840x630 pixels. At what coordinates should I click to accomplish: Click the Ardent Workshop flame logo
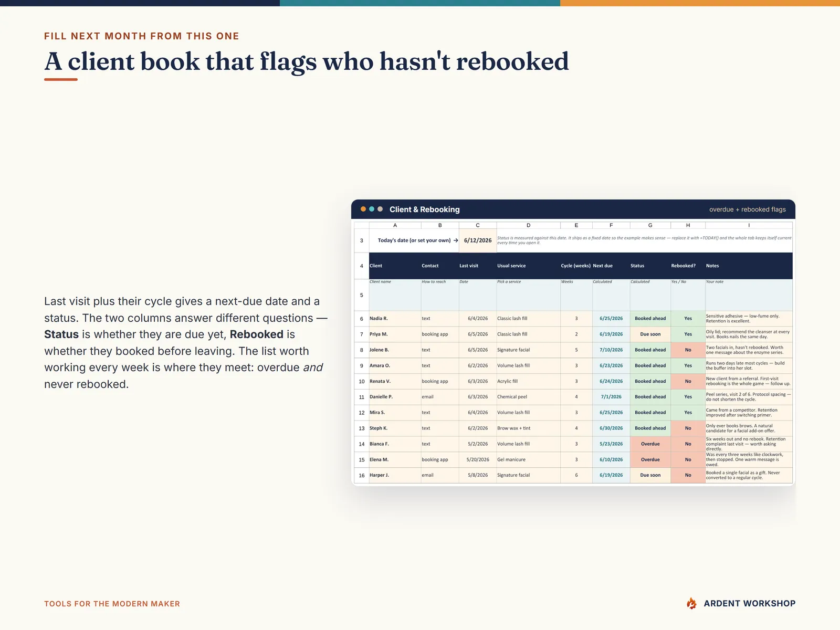[691, 603]
